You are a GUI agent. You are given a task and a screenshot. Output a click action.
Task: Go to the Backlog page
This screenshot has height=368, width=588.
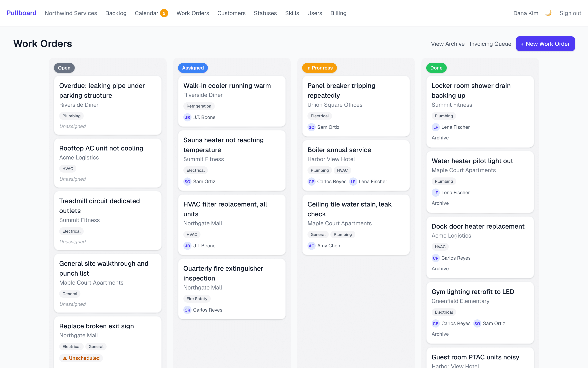click(116, 13)
